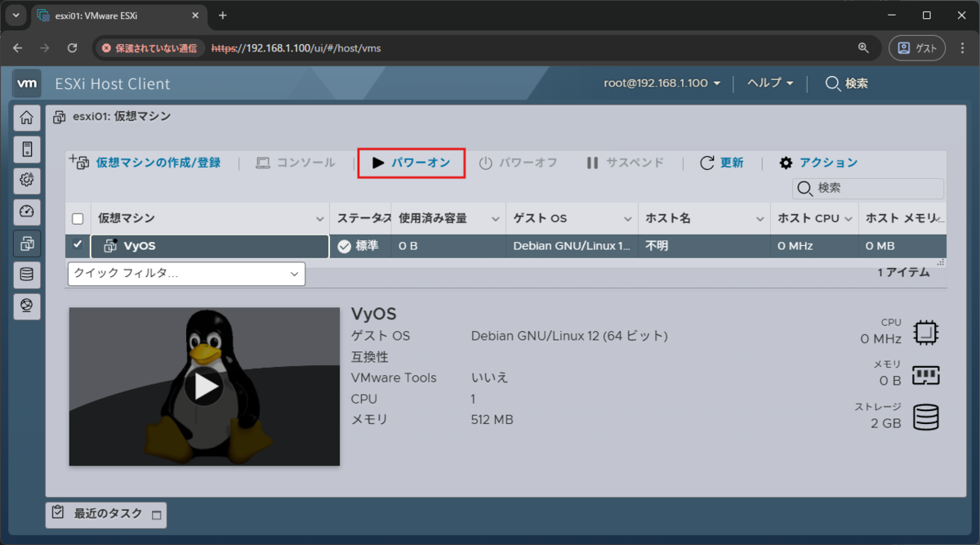This screenshot has width=980, height=545.
Task: Open the Virtual Machines sidebar icon
Action: [27, 243]
